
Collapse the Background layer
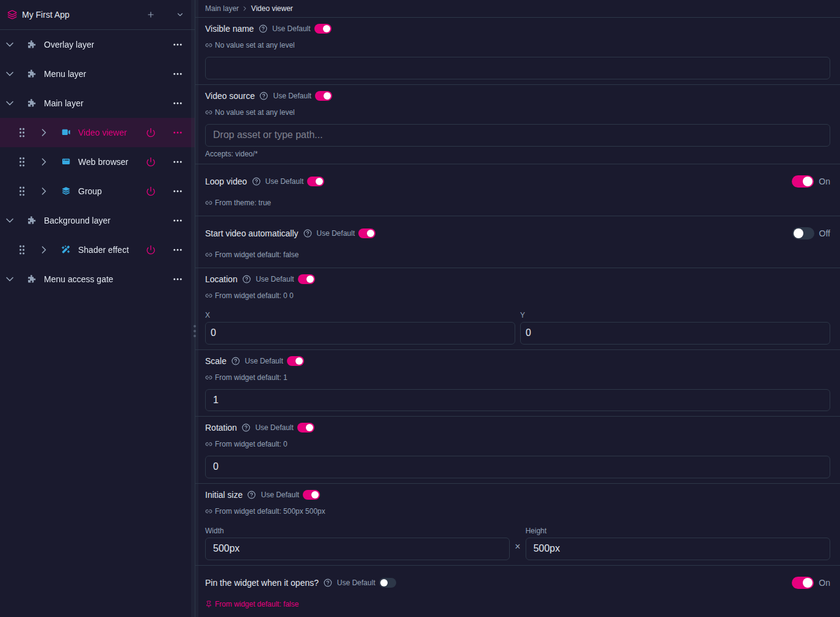coord(10,221)
